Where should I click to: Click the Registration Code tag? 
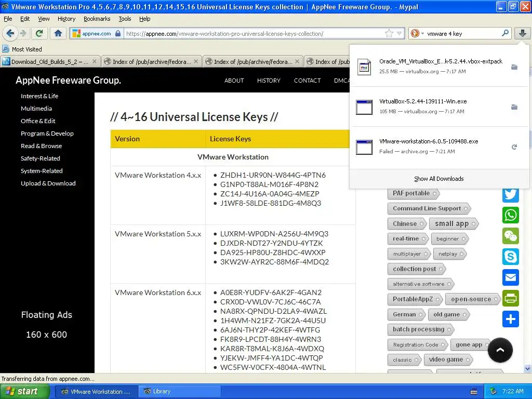[418, 345]
